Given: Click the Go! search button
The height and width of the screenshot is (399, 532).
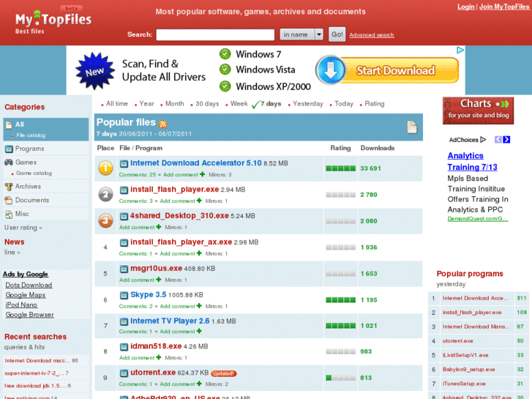Looking at the screenshot, I should coord(337,34).
